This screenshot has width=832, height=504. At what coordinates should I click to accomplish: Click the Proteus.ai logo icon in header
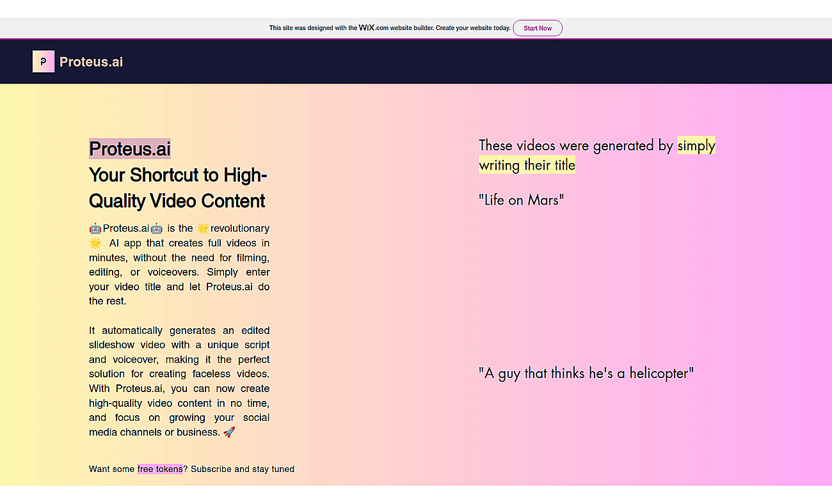tap(44, 61)
